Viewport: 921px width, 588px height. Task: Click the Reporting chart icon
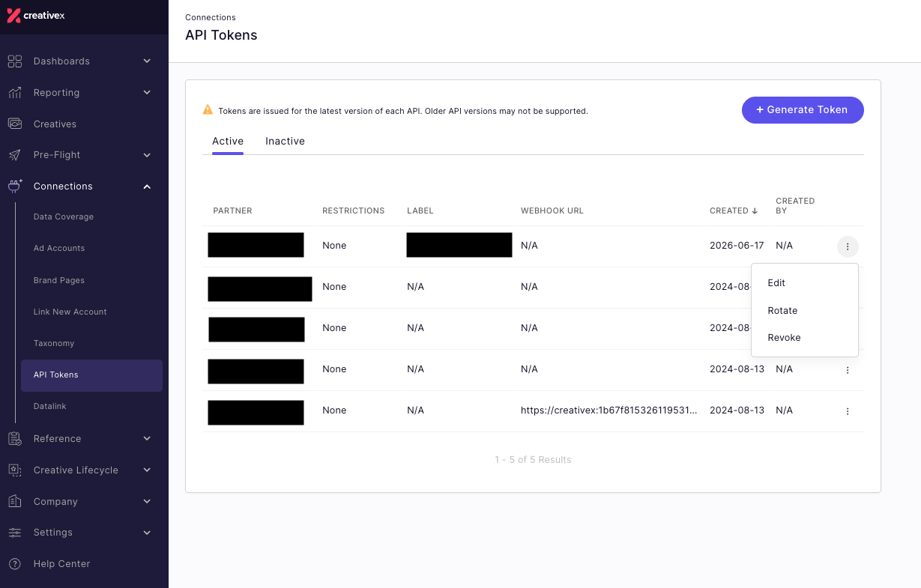pos(15,93)
